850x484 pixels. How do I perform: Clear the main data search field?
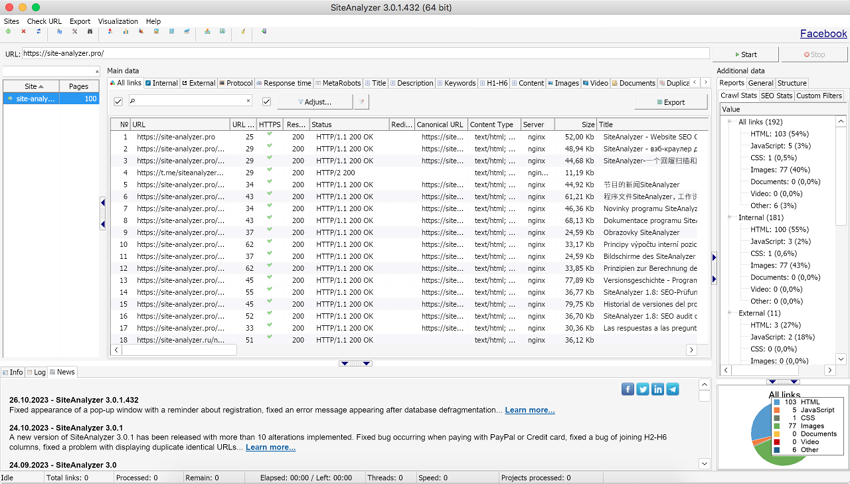248,101
